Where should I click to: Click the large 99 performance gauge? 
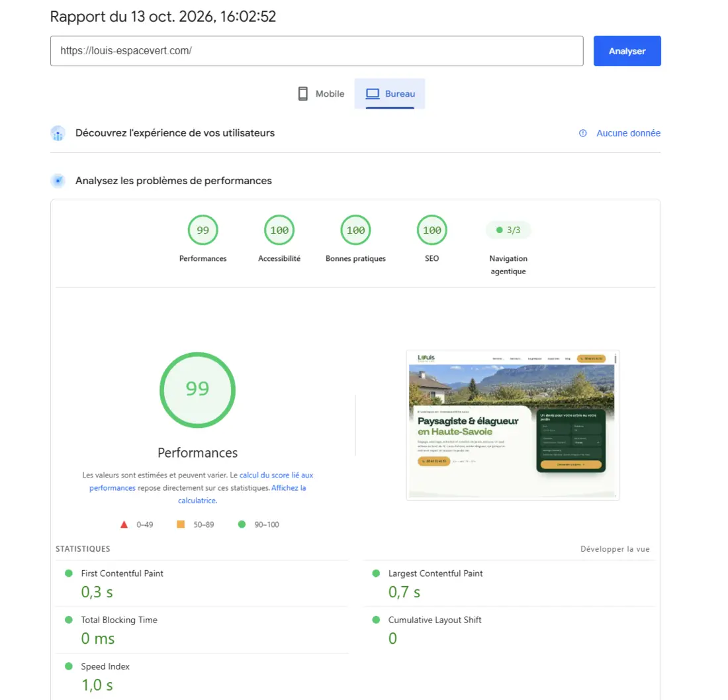[x=197, y=389]
